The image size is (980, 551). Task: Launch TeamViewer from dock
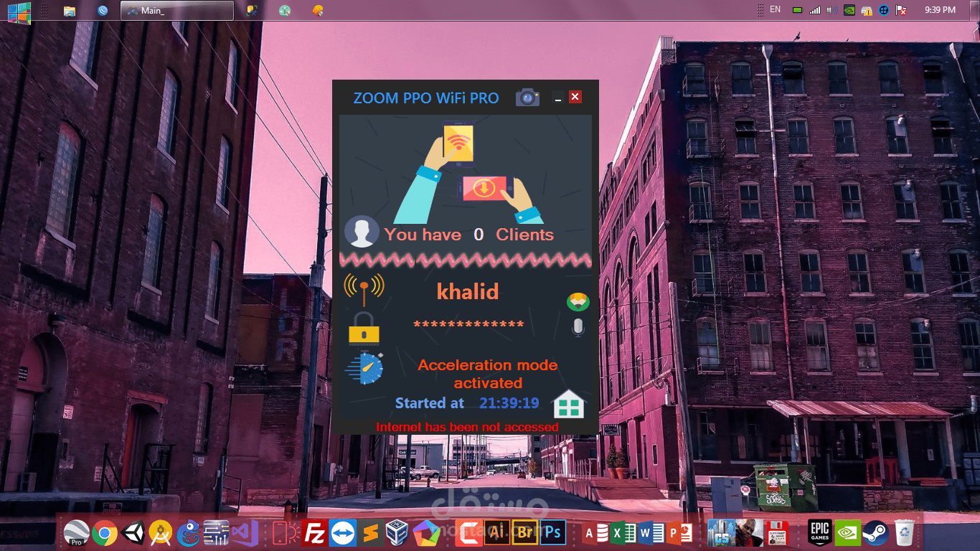[343, 533]
